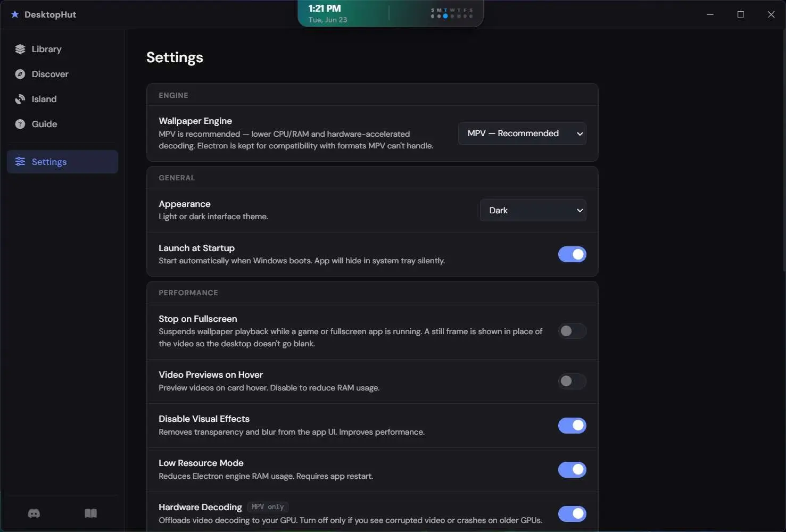Viewport: 786px width, 532px height.
Task: Open the Guide page
Action: coord(63,124)
